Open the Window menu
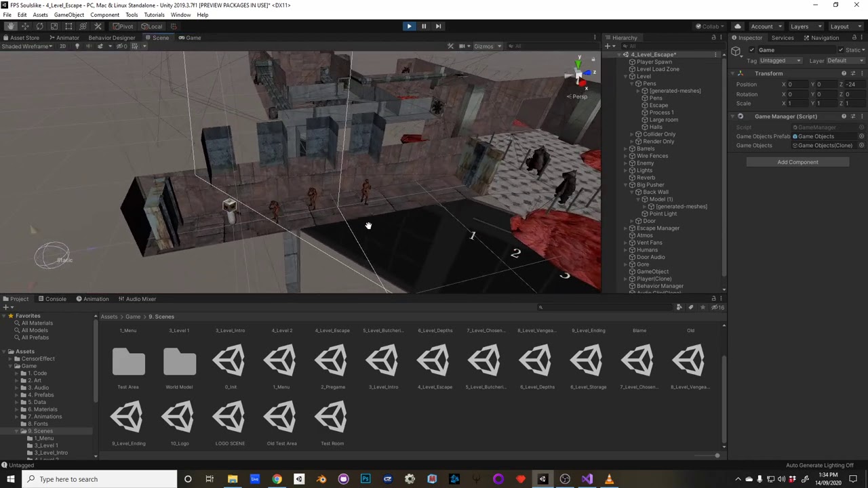 180,15
